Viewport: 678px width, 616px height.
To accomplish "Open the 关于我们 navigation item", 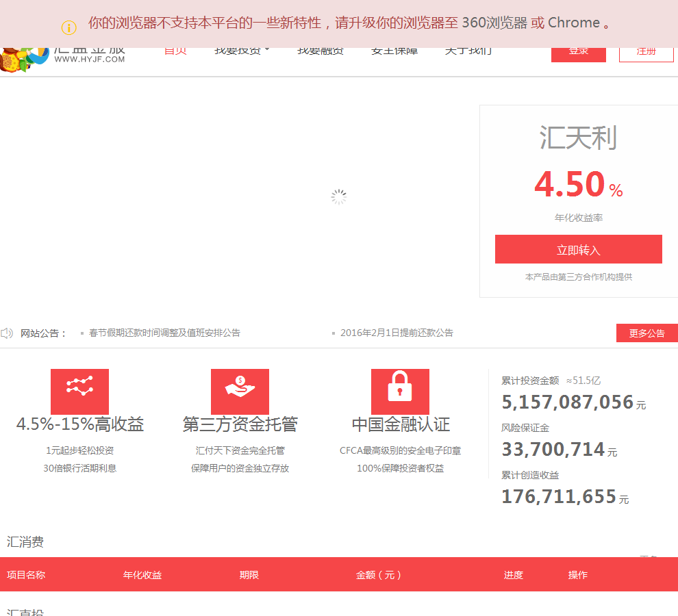I will 468,51.
